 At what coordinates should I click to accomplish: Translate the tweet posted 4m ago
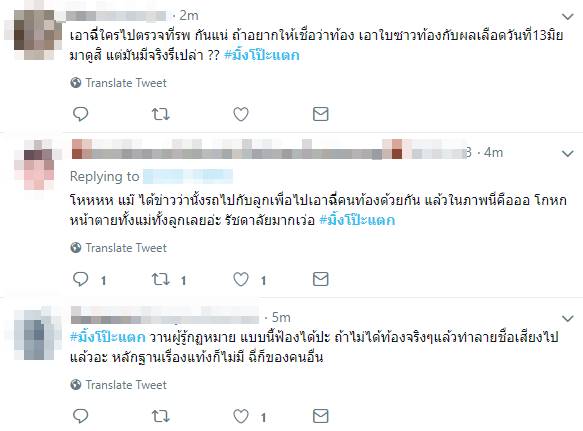click(119, 248)
